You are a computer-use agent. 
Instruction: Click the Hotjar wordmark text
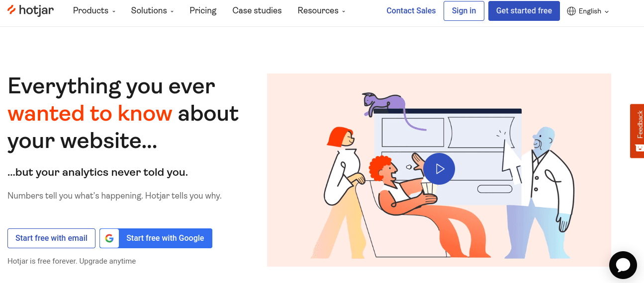36,10
